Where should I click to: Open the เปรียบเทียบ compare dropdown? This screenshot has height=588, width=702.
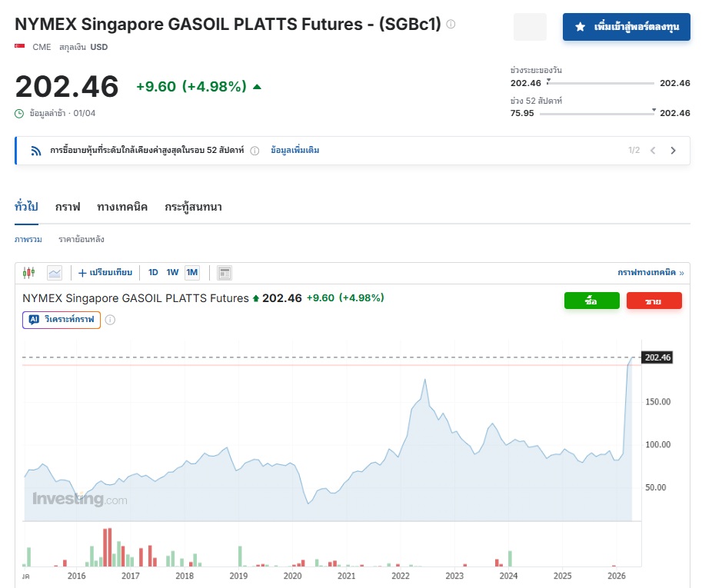(x=105, y=272)
